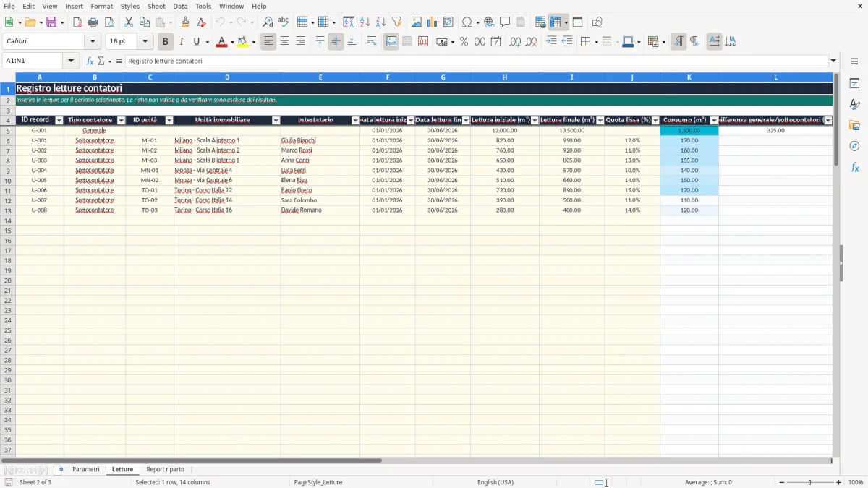The width and height of the screenshot is (868, 488).
Task: Toggle Bold formatting
Action: tap(166, 42)
